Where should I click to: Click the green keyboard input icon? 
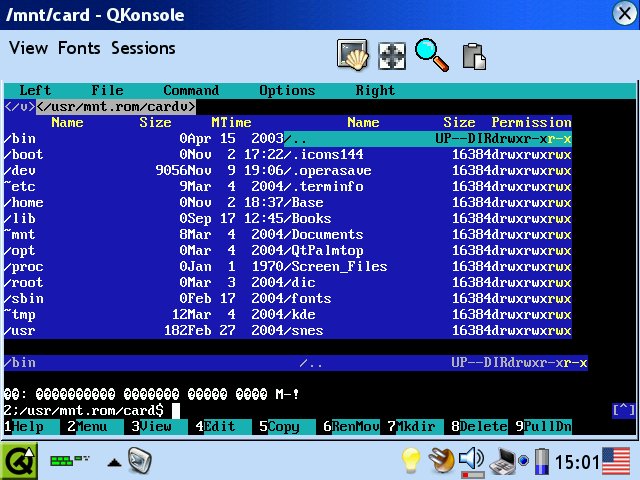69,461
